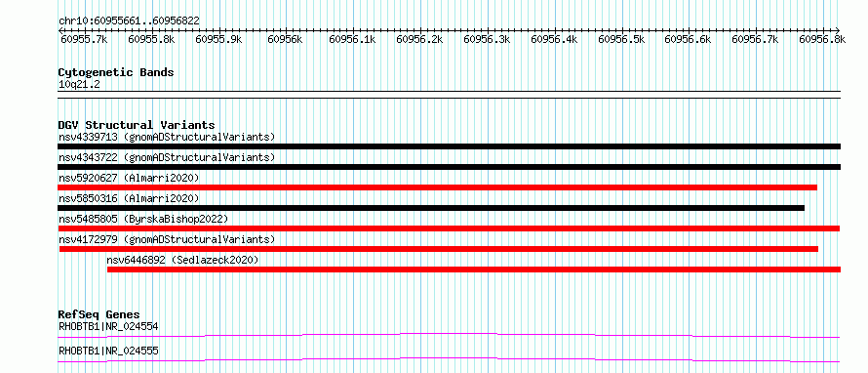Open variant nsv4172979 label
Screen dimensions: 868x373
(x=167, y=239)
